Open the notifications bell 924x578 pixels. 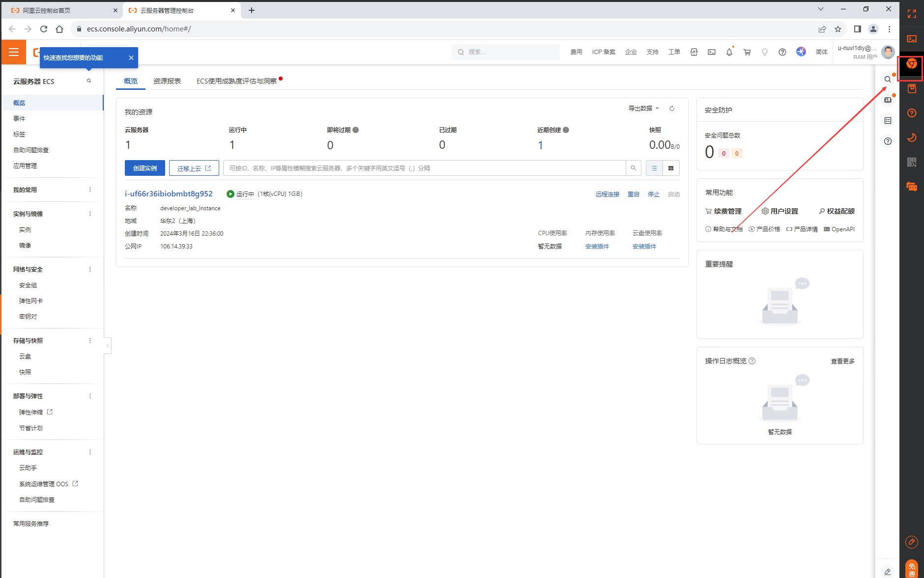729,52
